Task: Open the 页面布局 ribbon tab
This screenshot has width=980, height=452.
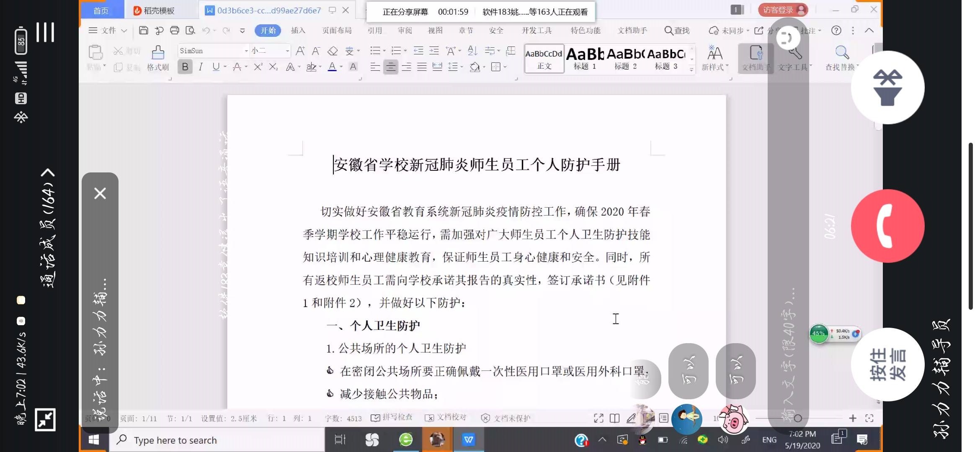Action: pos(337,30)
